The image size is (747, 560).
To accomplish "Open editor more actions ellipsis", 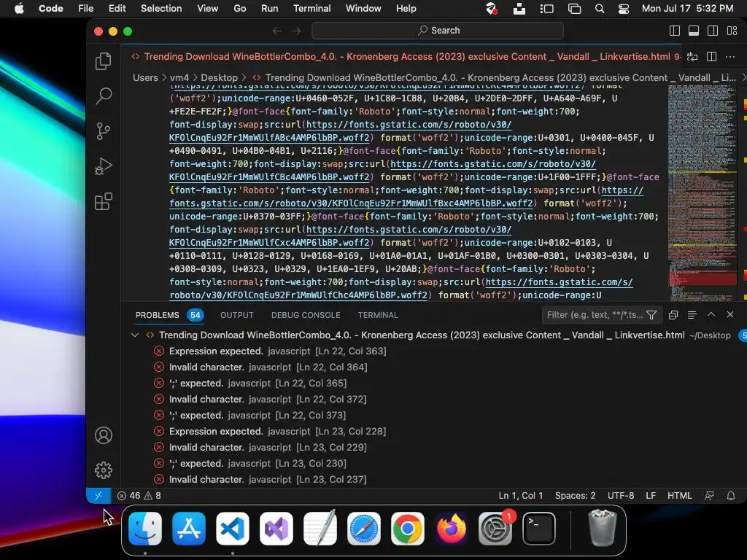I will click(730, 57).
